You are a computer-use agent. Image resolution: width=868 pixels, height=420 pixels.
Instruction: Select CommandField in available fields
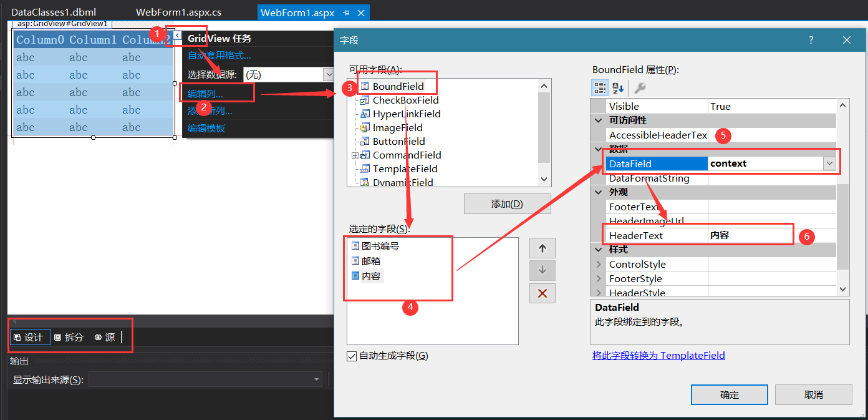(407, 155)
